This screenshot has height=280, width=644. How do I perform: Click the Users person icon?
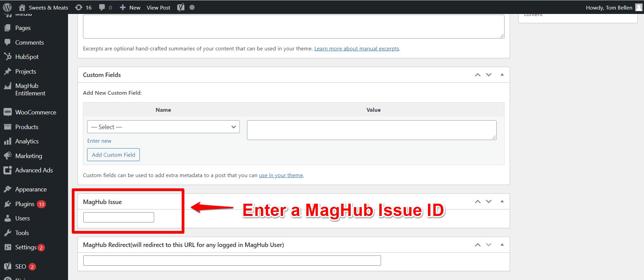point(7,218)
